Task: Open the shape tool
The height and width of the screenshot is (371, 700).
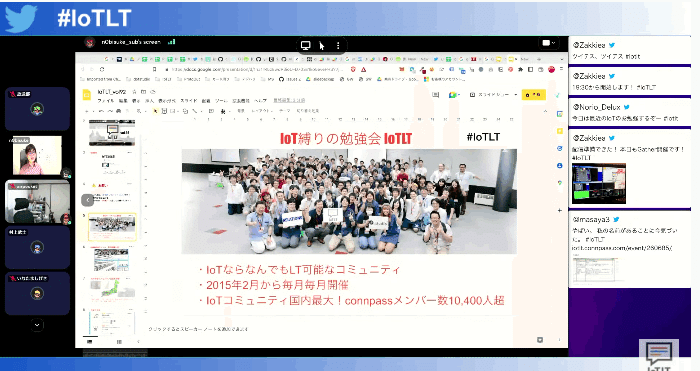Action: [x=186, y=111]
